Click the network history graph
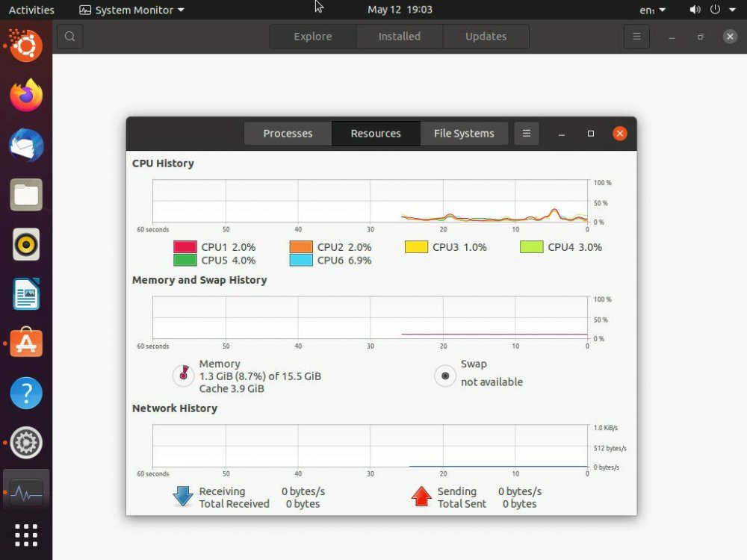 pos(371,446)
